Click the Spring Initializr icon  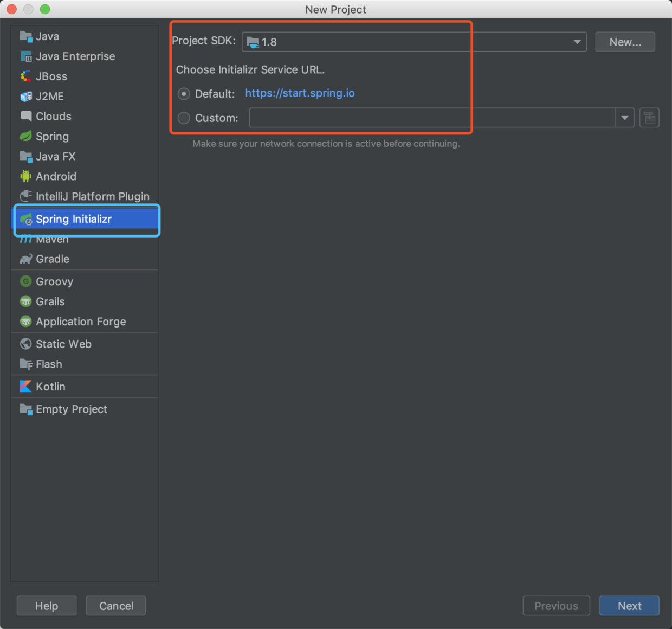point(25,219)
